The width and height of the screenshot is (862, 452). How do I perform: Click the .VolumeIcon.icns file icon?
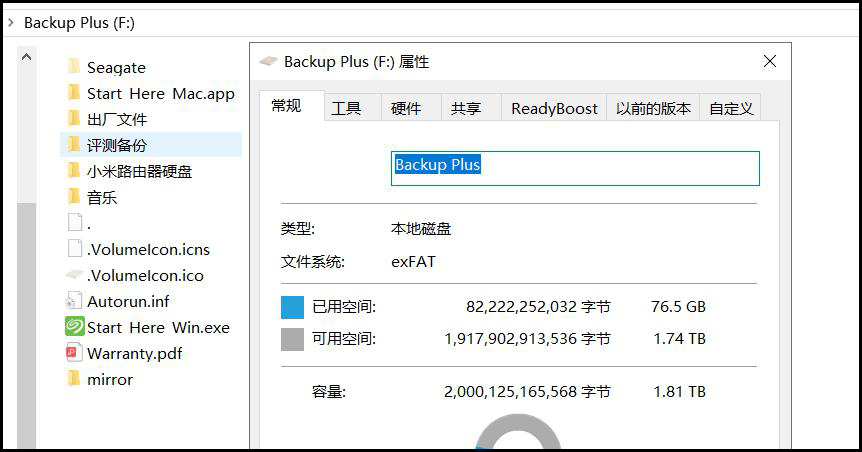[x=75, y=249]
